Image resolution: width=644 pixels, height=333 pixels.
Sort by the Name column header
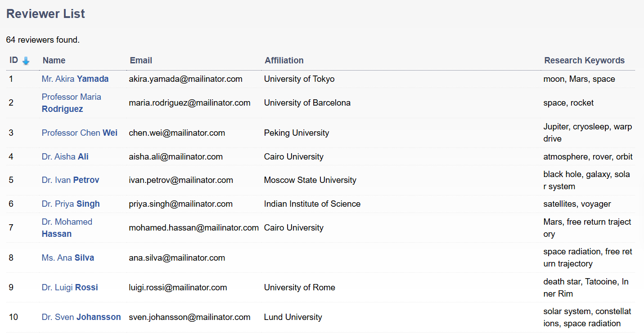pos(54,60)
